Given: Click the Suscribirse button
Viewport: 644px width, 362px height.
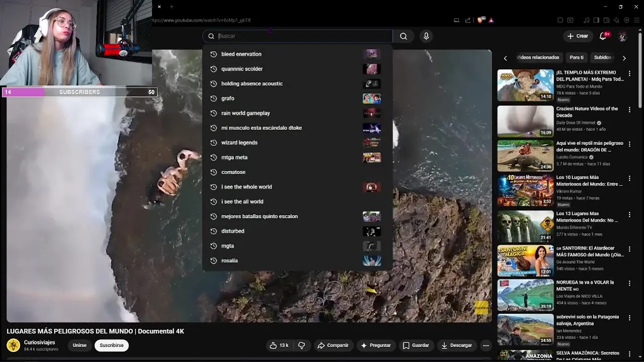Looking at the screenshot, I should [112, 345].
